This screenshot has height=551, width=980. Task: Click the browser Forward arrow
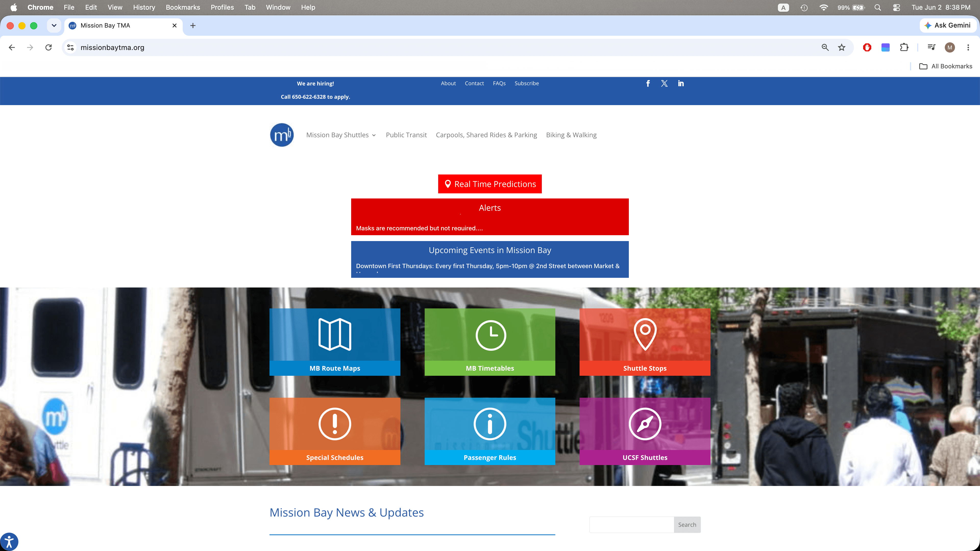click(30, 47)
